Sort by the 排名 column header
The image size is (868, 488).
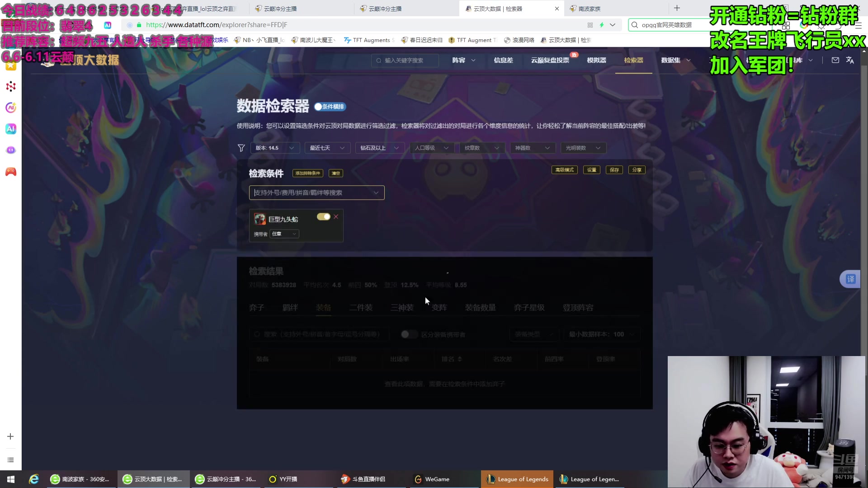[x=452, y=359]
